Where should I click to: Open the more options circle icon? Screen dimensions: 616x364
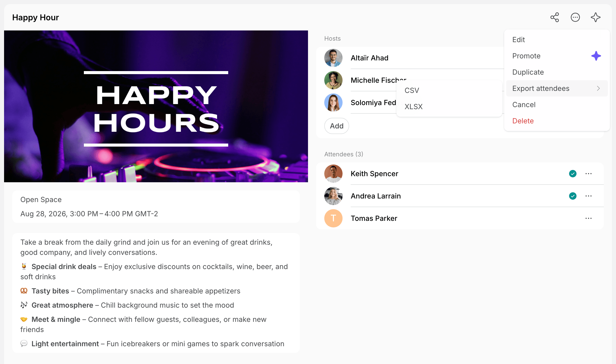point(575,17)
